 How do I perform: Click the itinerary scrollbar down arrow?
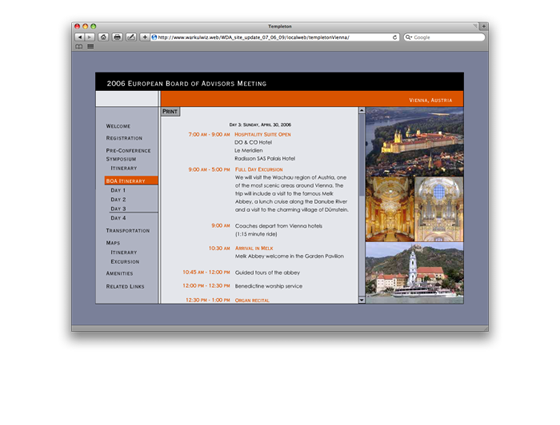[361, 300]
